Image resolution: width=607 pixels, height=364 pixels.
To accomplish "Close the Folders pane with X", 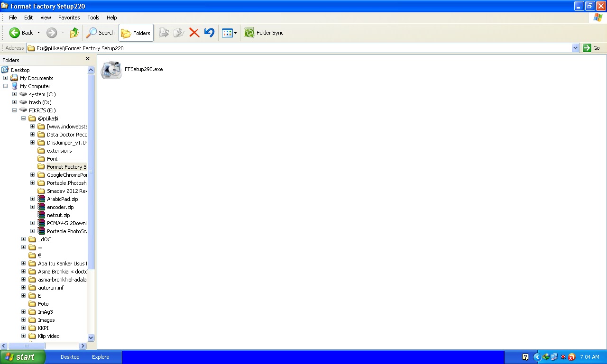I will (x=88, y=59).
